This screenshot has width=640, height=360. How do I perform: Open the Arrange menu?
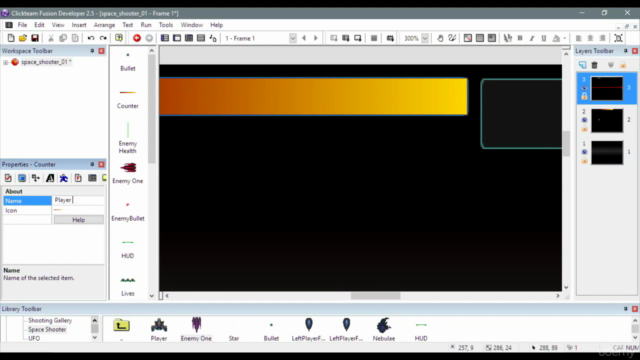tap(104, 25)
